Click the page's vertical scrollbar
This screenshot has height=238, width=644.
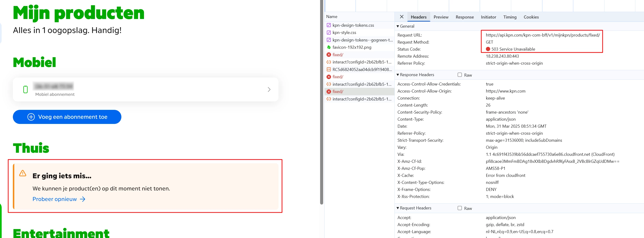click(x=322, y=102)
